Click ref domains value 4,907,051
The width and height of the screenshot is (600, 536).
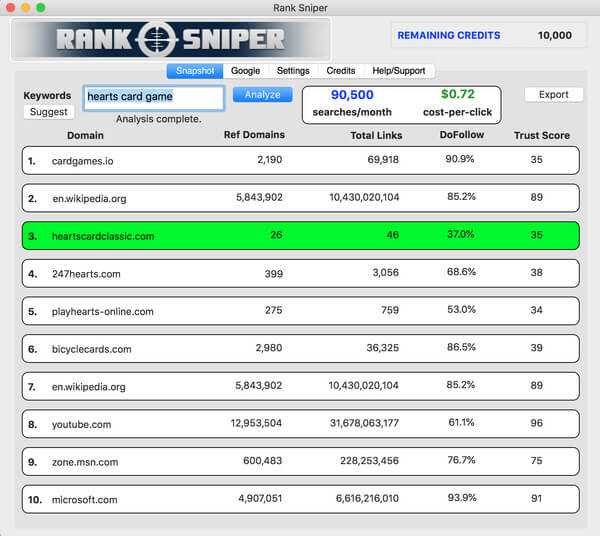260,499
